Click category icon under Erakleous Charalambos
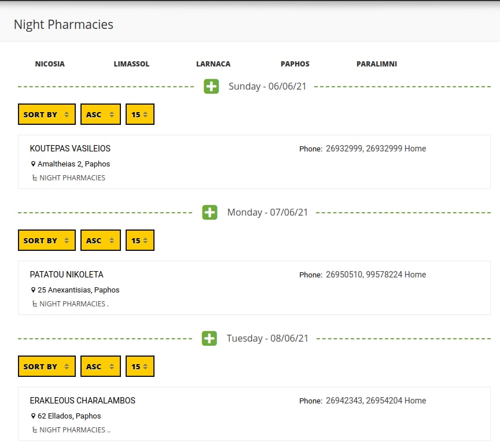Screen dimensions: 500x448 (x=35, y=430)
